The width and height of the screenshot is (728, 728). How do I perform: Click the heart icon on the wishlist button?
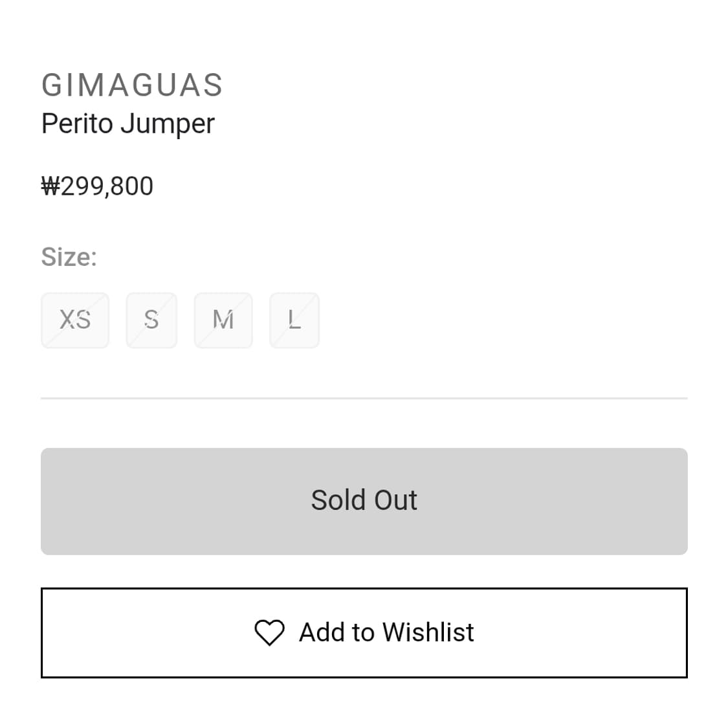tap(269, 632)
